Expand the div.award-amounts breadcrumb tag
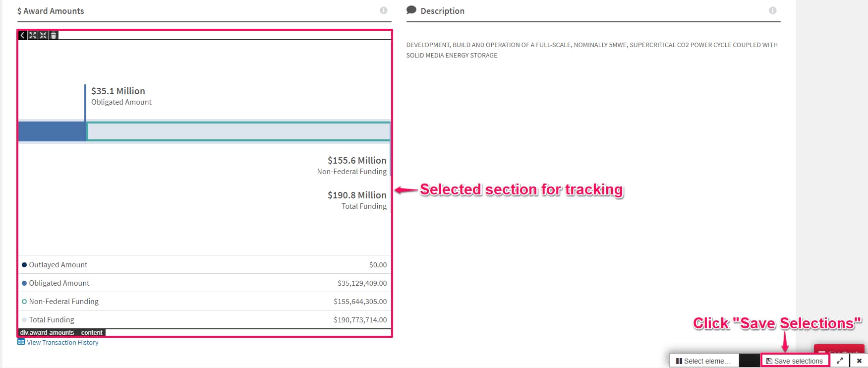This screenshot has height=368, width=868. (47, 332)
